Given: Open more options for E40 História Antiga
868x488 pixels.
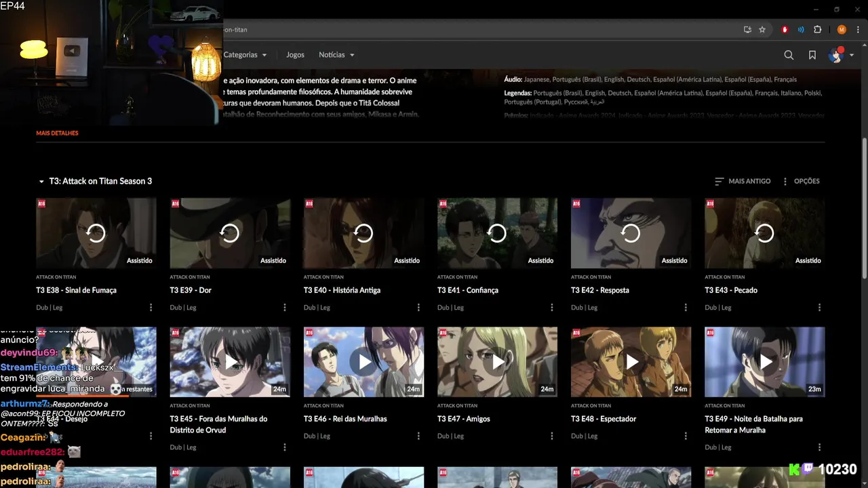Looking at the screenshot, I should coord(418,308).
